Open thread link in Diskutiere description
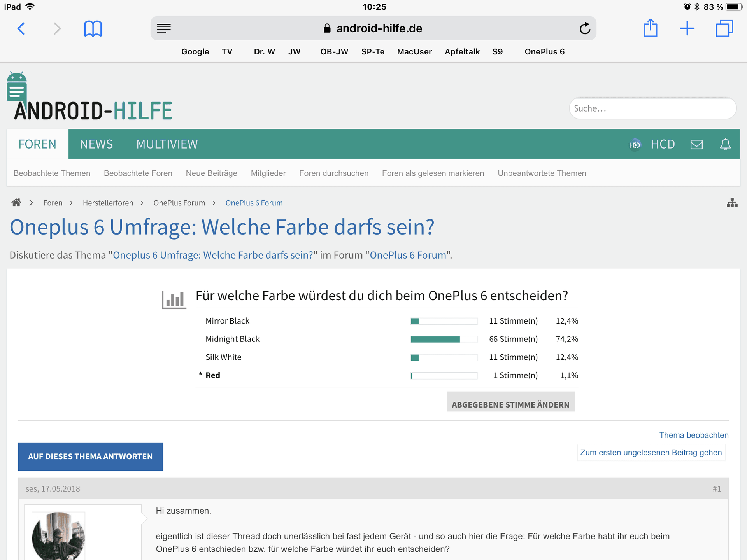This screenshot has height=560, width=747. 213,255
